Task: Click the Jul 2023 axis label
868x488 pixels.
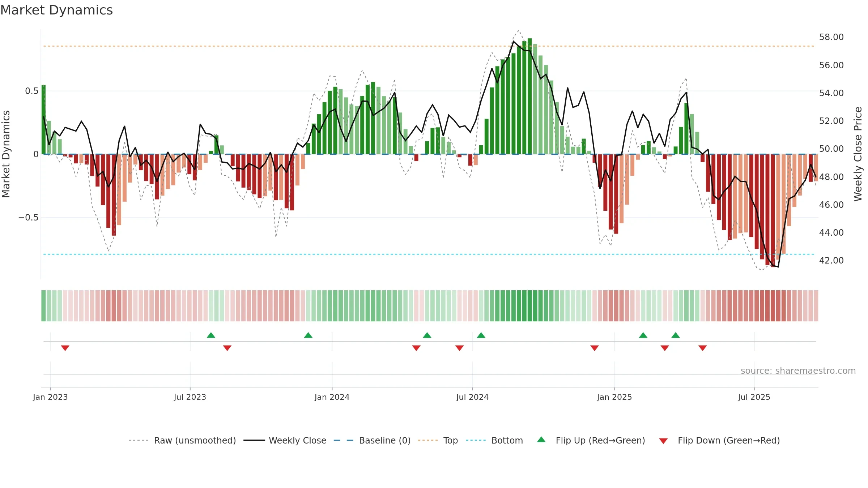Action: tap(190, 397)
